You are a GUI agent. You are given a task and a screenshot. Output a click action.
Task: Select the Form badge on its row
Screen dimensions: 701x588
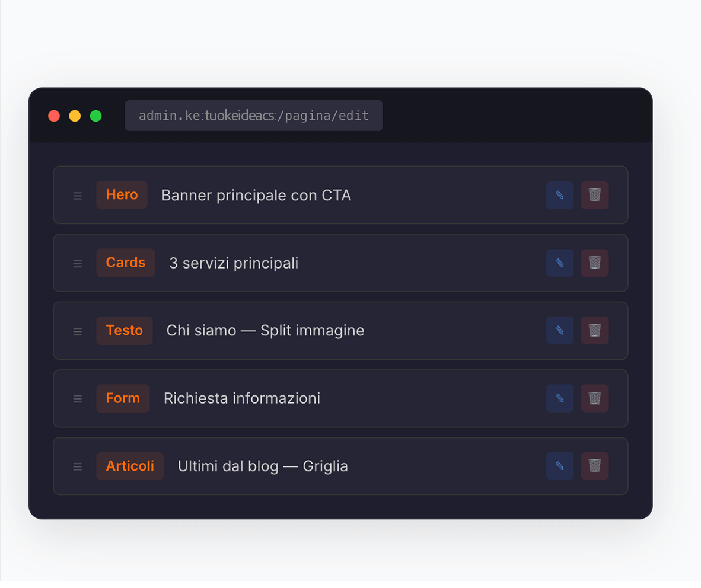(123, 398)
